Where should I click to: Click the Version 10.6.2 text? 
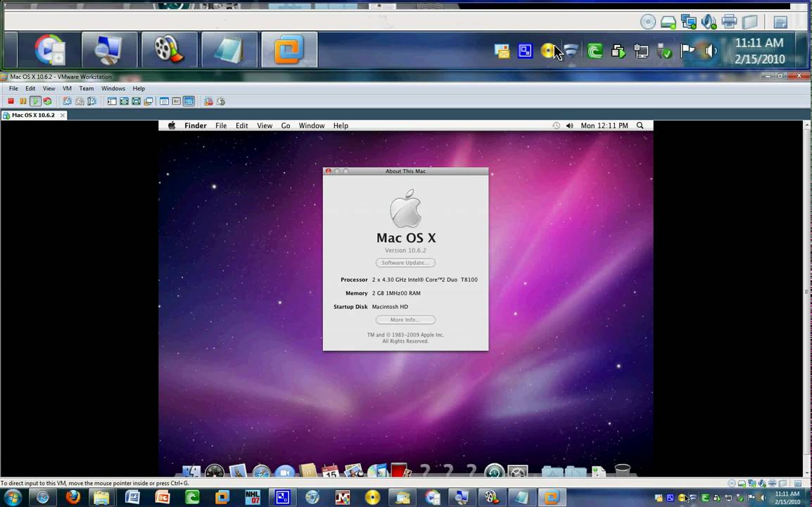click(405, 251)
